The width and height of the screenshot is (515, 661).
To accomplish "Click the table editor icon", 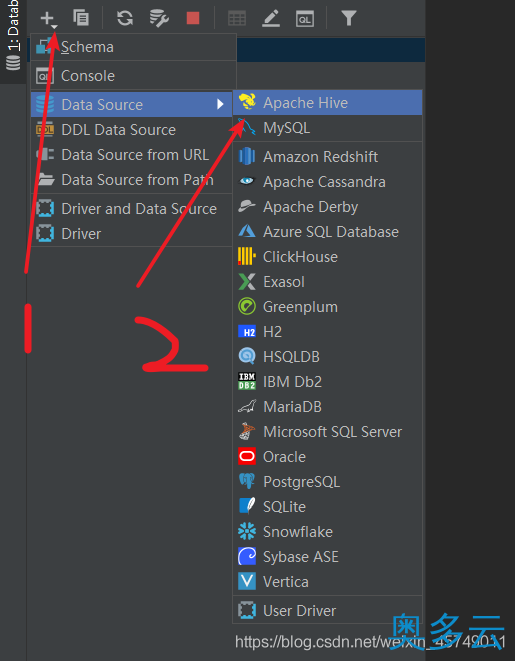I will [237, 19].
